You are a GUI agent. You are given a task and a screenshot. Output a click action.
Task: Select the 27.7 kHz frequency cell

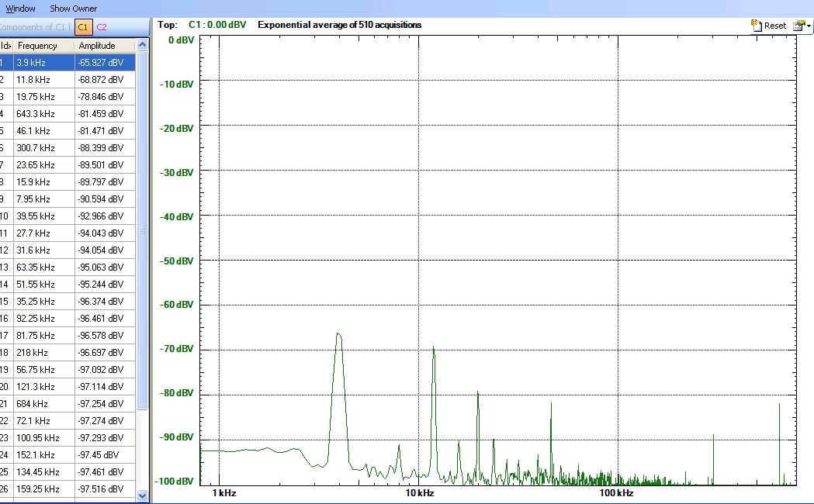[44, 233]
